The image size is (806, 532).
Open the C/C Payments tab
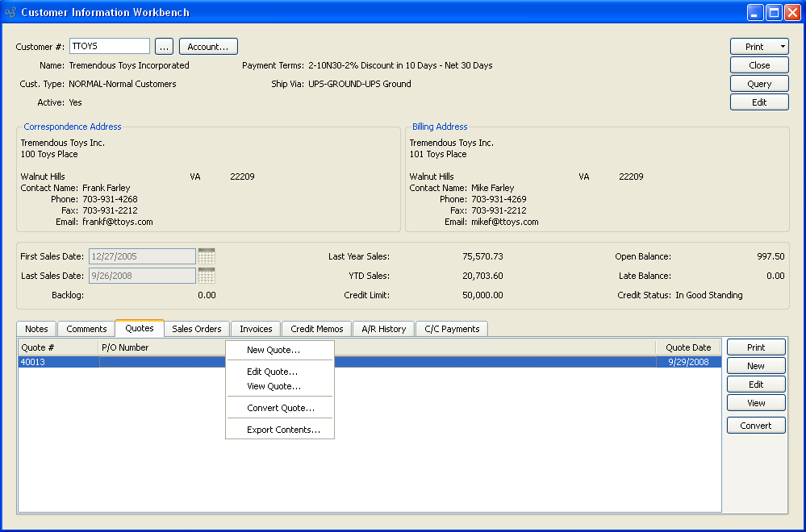click(452, 329)
